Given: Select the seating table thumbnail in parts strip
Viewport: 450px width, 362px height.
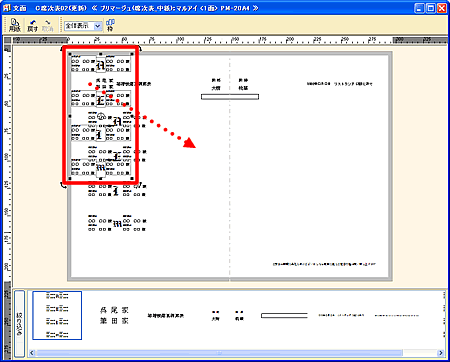Looking at the screenshot, I should coord(57,315).
